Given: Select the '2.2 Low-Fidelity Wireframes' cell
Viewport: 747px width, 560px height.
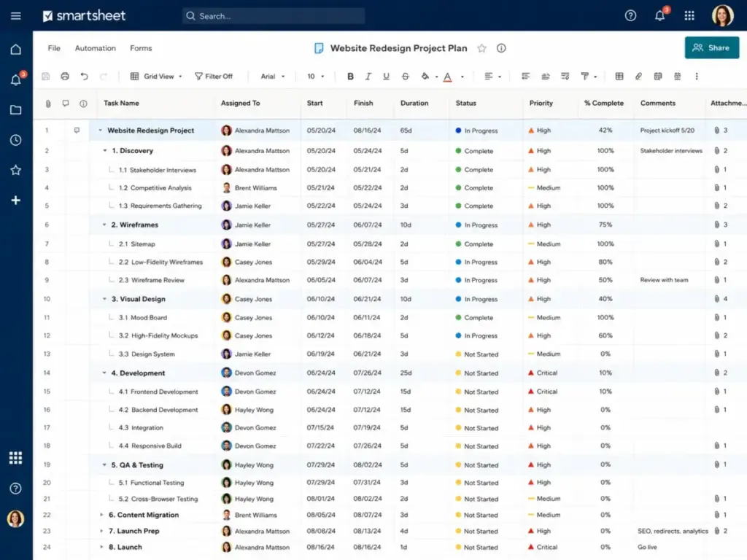Looking at the screenshot, I should click(160, 262).
